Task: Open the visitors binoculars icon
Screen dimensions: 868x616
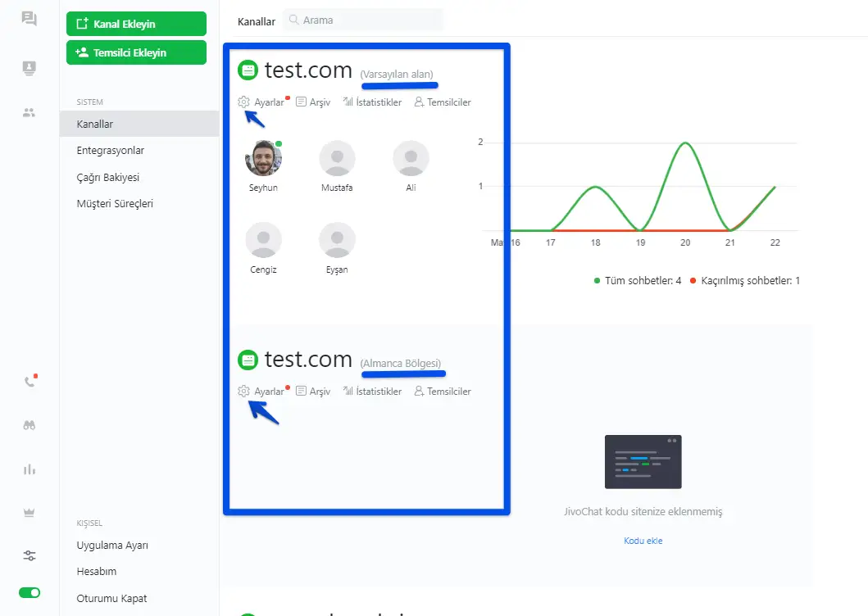Action: (x=30, y=425)
